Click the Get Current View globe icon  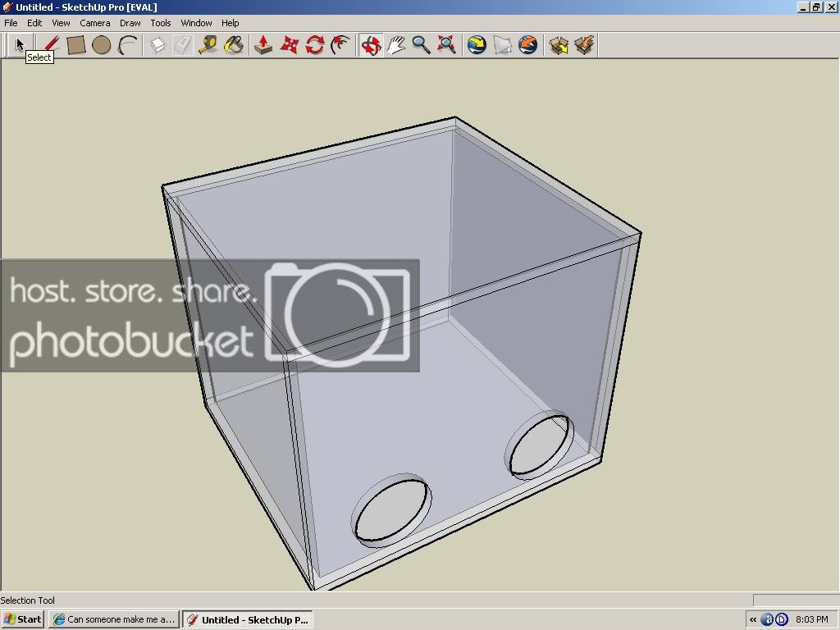pos(477,45)
